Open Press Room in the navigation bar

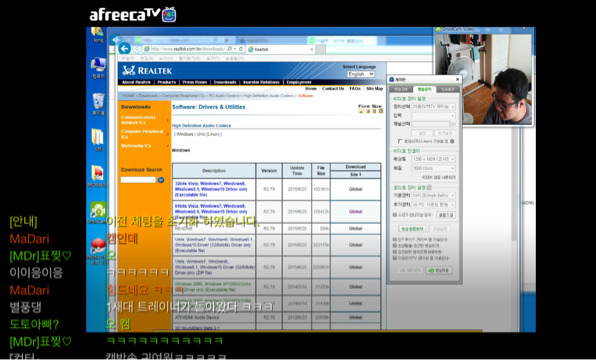click(x=195, y=82)
